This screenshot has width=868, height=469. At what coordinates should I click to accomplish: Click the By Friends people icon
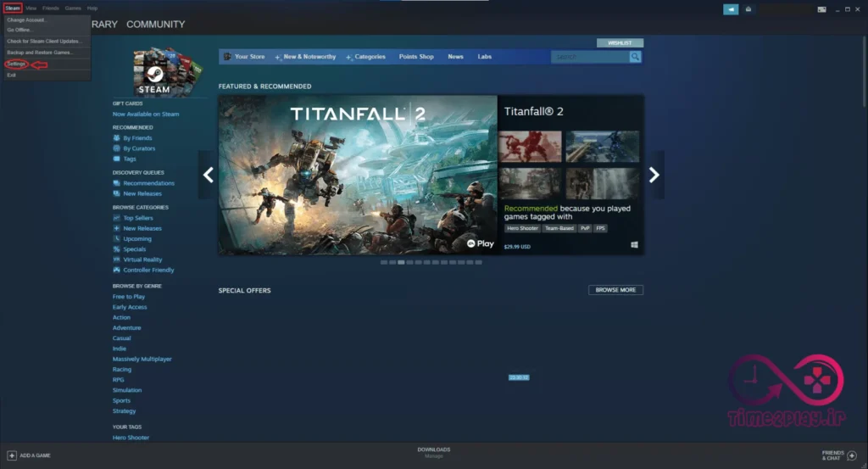click(116, 138)
